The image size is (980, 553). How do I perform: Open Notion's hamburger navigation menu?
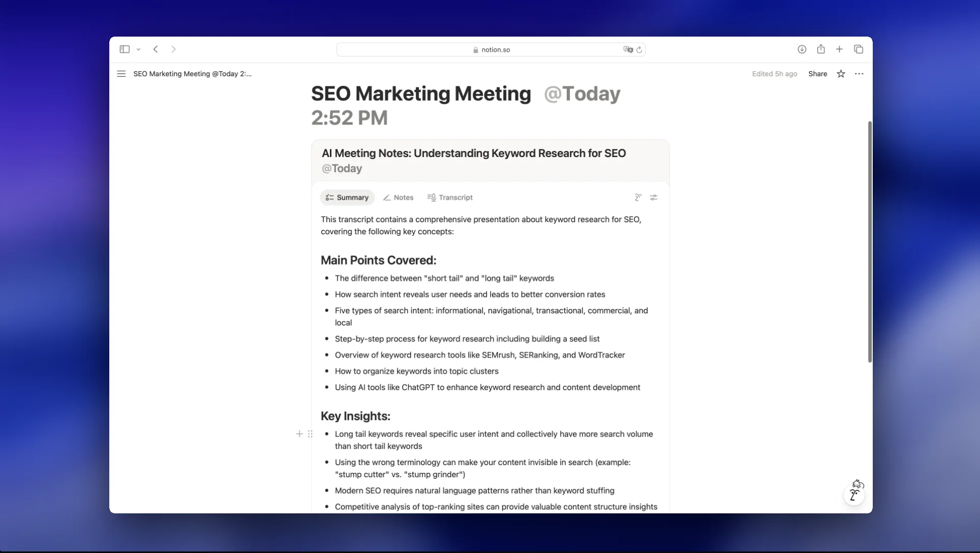tap(121, 74)
